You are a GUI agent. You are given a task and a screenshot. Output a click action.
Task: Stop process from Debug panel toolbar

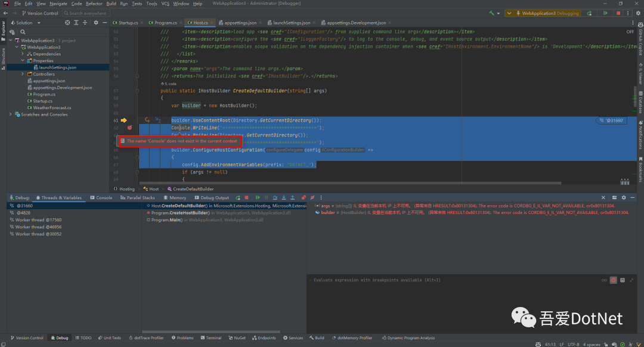[x=246, y=197]
